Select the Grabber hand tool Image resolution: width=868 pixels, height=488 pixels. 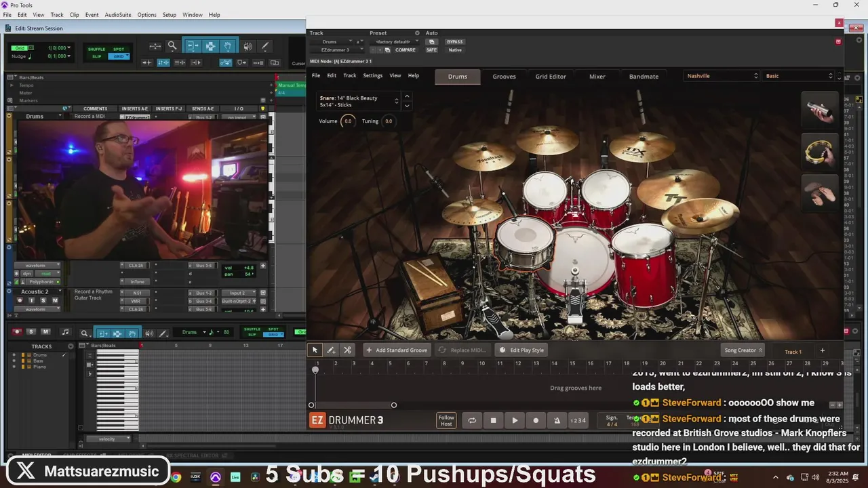click(x=229, y=46)
